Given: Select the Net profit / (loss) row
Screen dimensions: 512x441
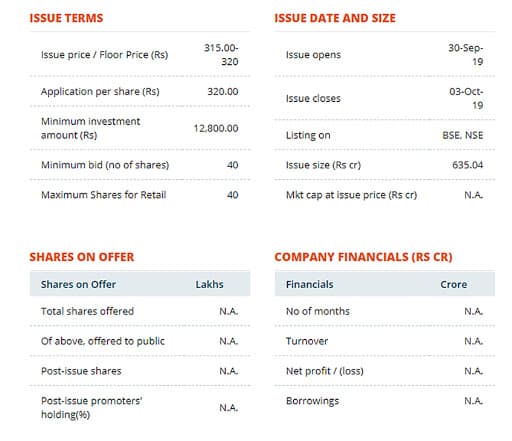Looking at the screenshot, I should click(385, 371).
